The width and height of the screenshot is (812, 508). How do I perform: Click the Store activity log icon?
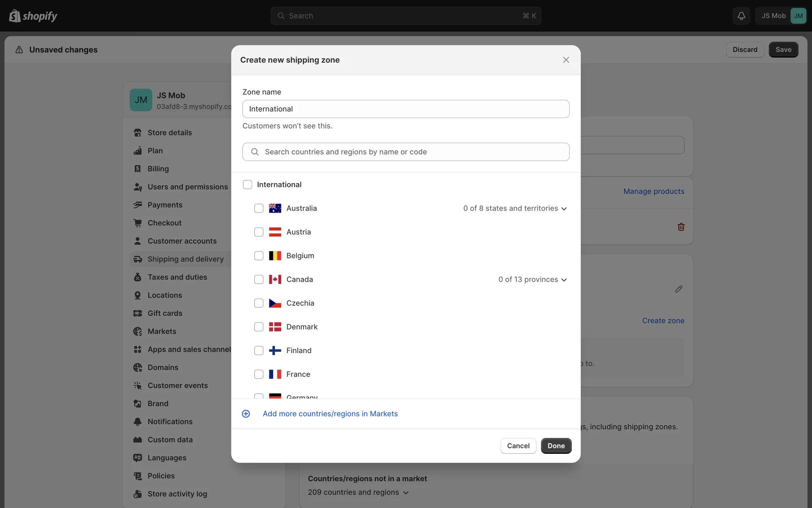click(137, 494)
